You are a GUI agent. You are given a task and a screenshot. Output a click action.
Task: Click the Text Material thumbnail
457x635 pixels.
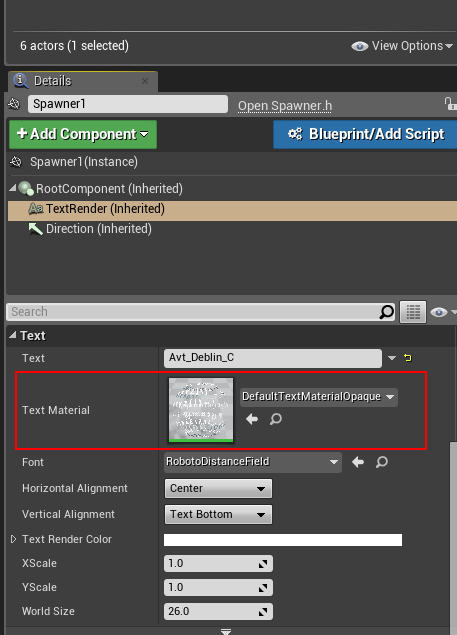(x=201, y=410)
